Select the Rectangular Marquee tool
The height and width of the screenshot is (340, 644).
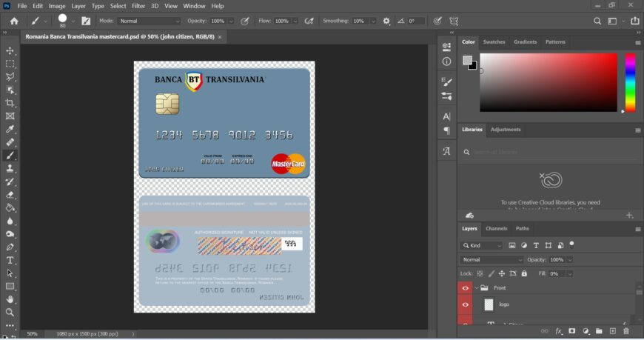10,64
